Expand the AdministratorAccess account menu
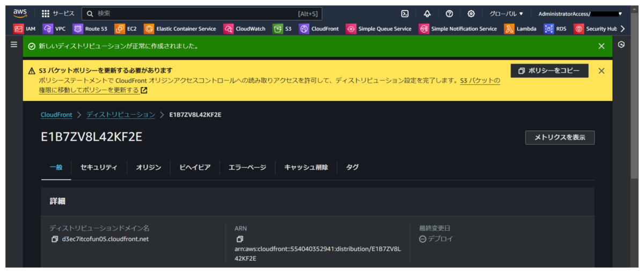The image size is (644, 273). click(580, 14)
